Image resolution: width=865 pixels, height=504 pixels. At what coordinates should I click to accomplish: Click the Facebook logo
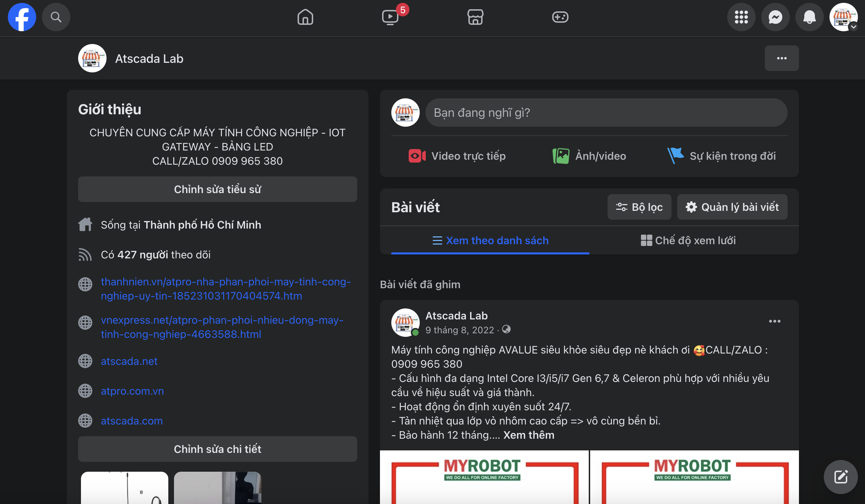tap(22, 17)
